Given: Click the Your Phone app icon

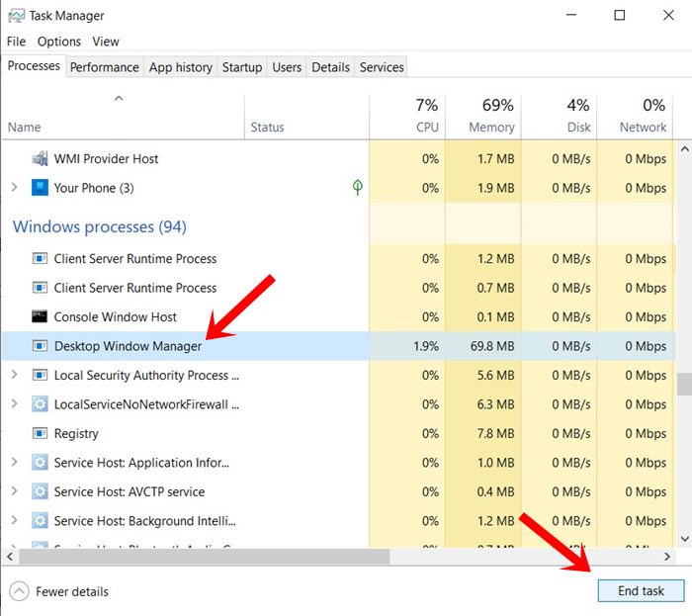Looking at the screenshot, I should click(40, 188).
